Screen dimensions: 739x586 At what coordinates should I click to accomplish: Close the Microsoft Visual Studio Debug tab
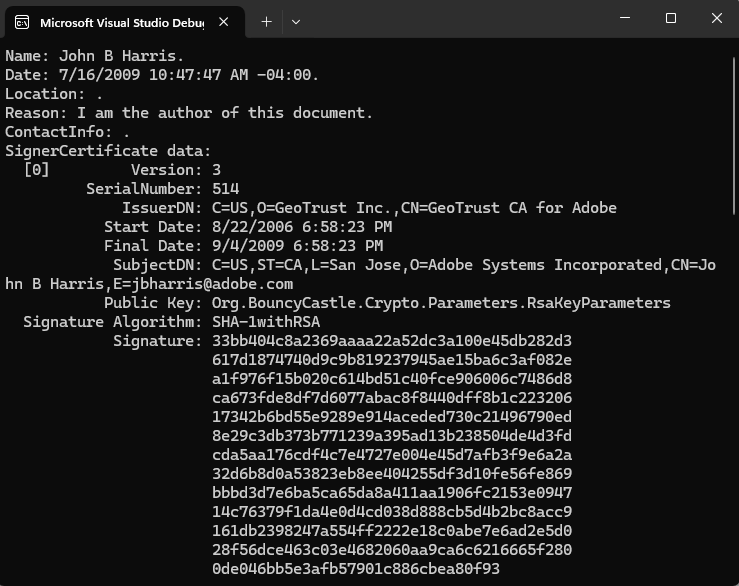(x=223, y=21)
